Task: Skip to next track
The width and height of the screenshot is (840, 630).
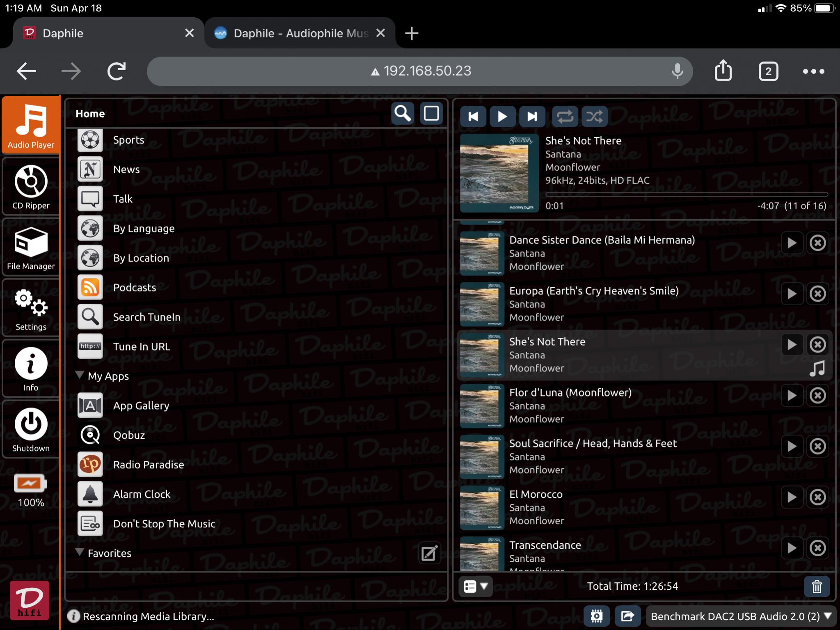Action: click(x=532, y=117)
